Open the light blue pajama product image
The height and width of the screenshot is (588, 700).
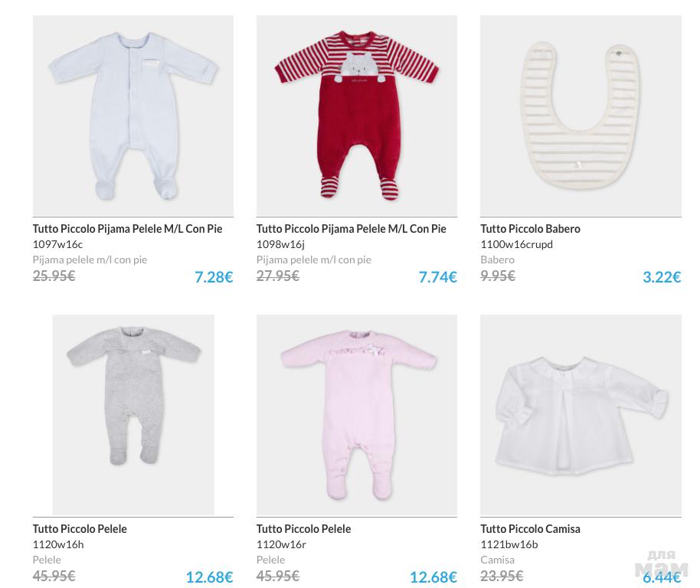[132, 116]
